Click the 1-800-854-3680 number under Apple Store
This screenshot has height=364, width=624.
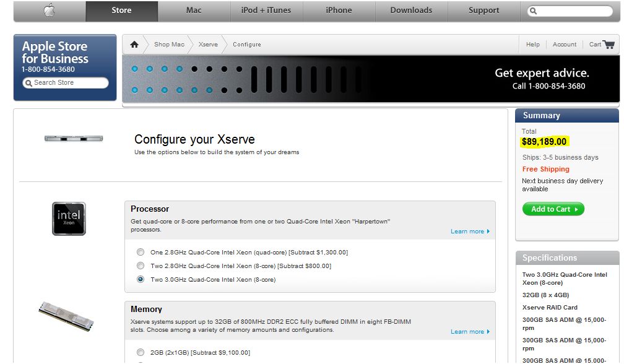tap(48, 69)
